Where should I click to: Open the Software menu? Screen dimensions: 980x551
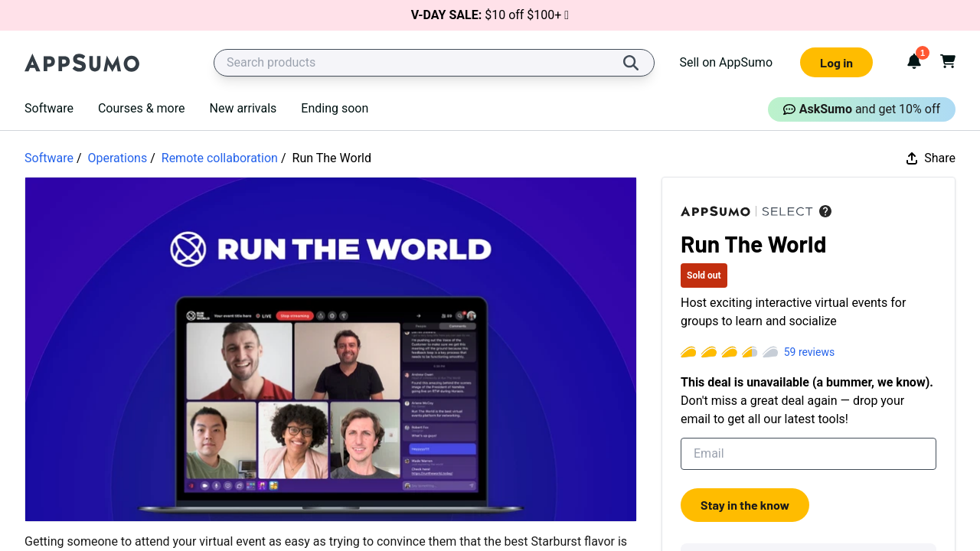(x=49, y=109)
